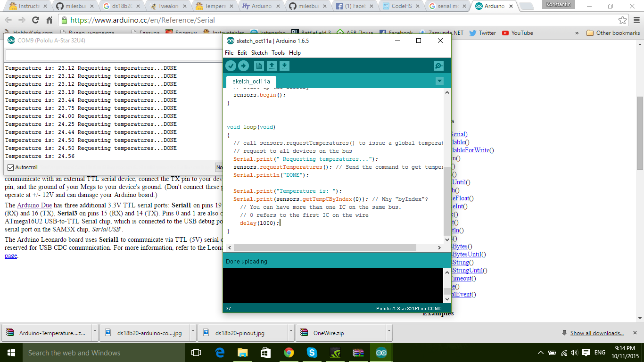Click the Arduino Due link on the webpage
The height and width of the screenshot is (362, 644).
click(x=34, y=205)
